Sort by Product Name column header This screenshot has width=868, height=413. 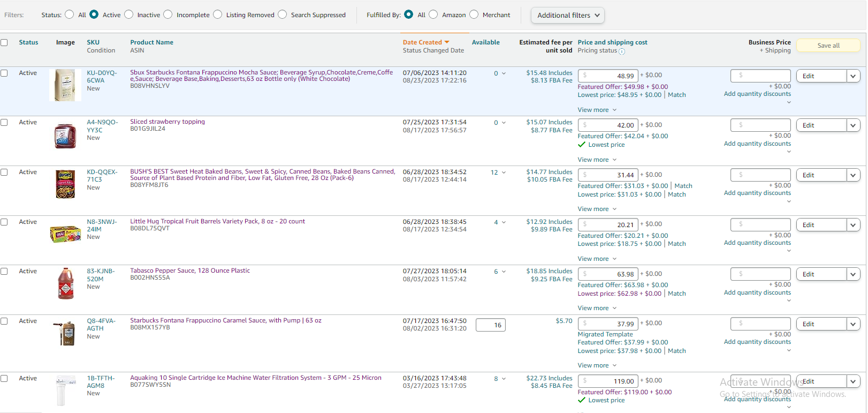click(151, 42)
